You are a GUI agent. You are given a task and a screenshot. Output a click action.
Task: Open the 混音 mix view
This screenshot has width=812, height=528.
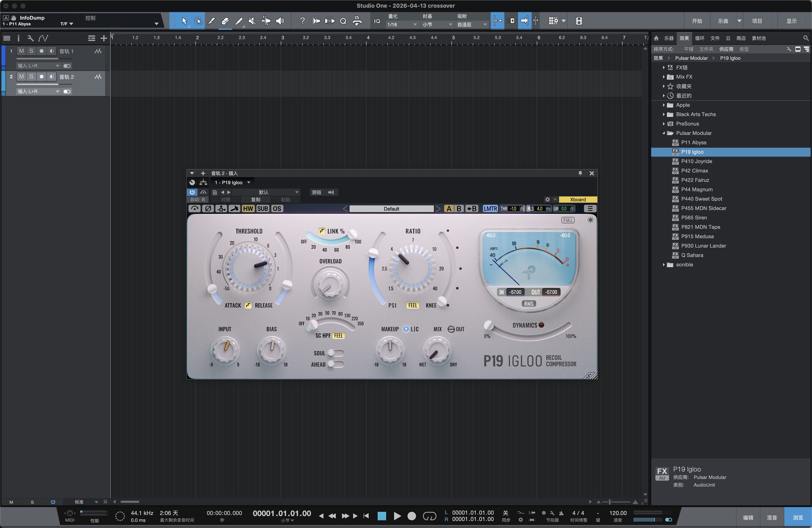[771, 517]
